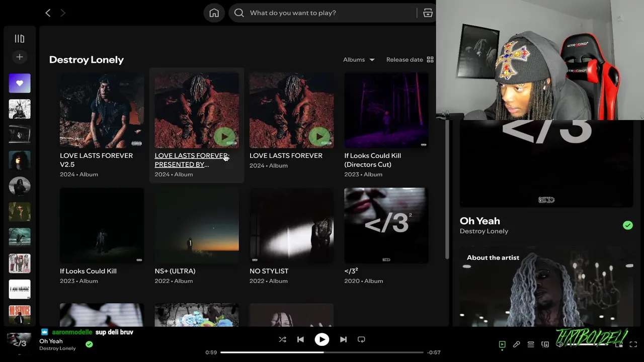Viewport: 644px width, 362px height.
Task: Go forward using the right arrow
Action: tap(63, 13)
